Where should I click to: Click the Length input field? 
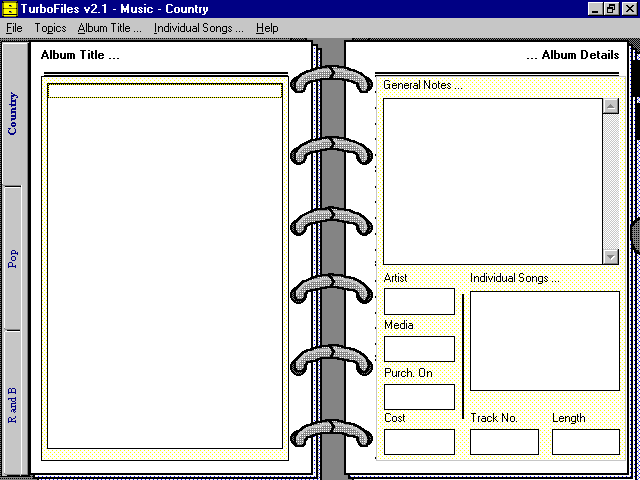[585, 442]
